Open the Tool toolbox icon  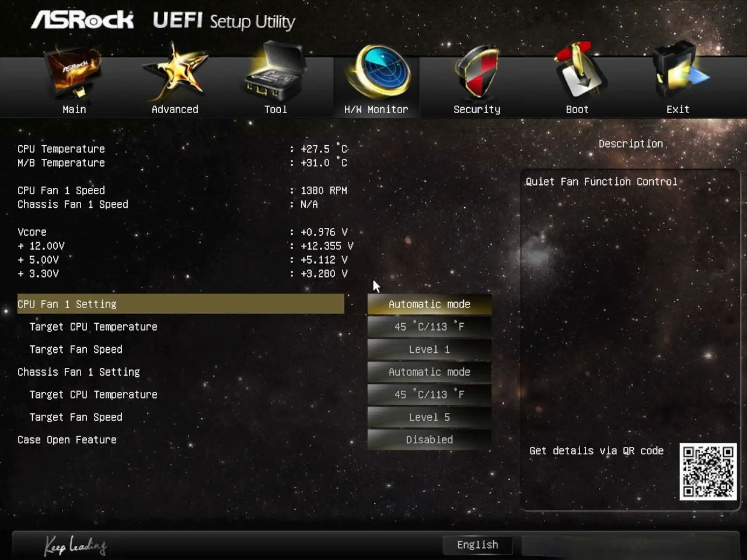pyautogui.click(x=275, y=74)
